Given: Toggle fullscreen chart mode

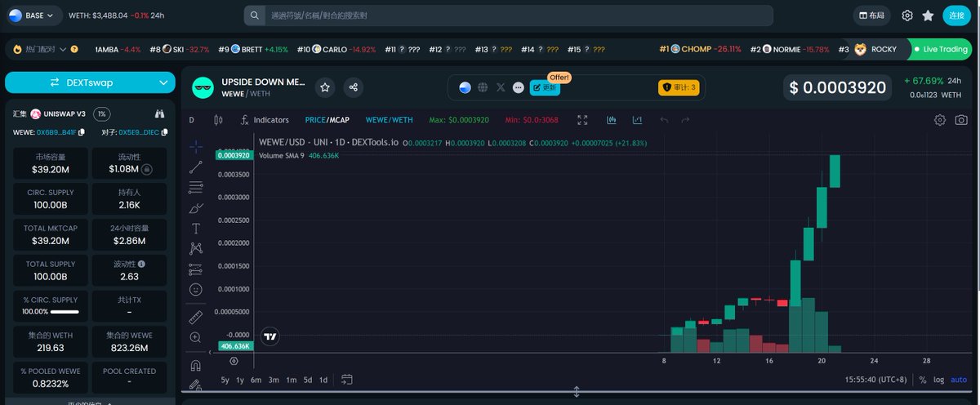Looking at the screenshot, I should point(582,120).
